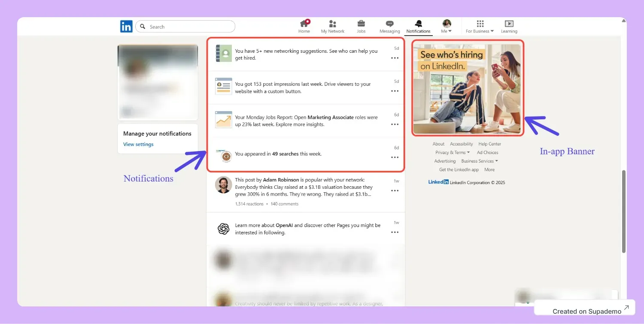Screen dimensions: 644x324
Task: Open Messaging via the chat bubble icon
Action: coord(389,24)
